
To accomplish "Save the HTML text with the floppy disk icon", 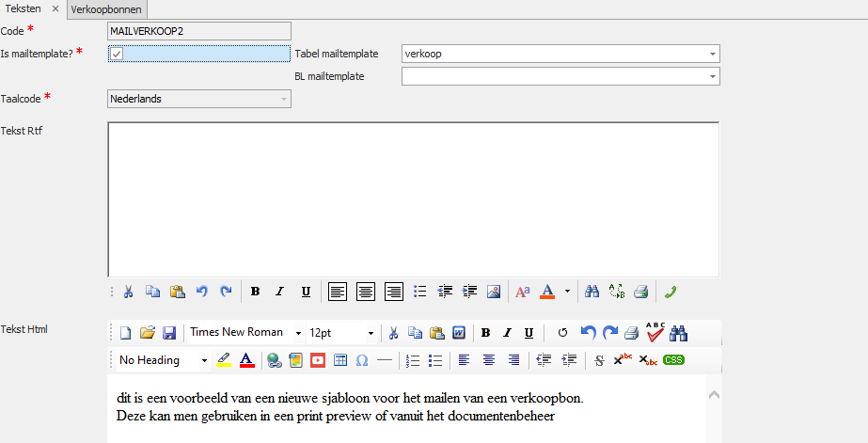I will click(x=169, y=332).
